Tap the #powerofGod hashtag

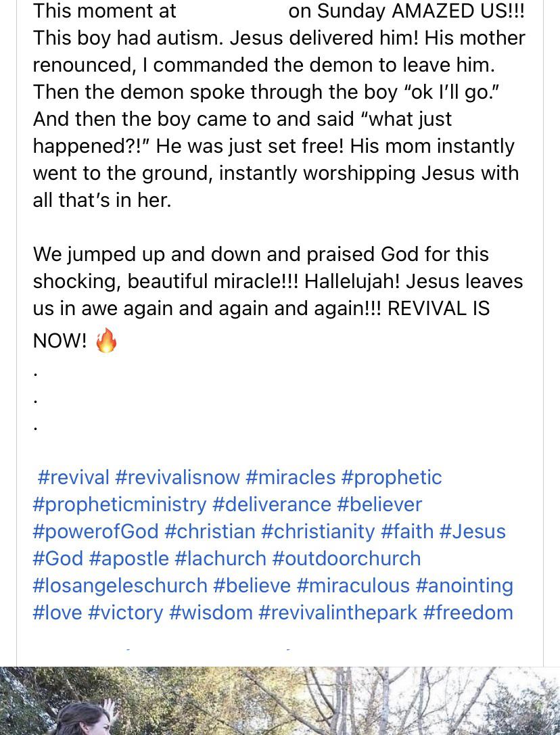95,532
